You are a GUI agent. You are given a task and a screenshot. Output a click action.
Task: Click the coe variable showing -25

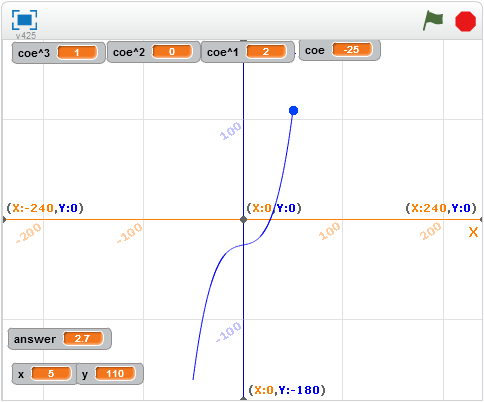(339, 50)
